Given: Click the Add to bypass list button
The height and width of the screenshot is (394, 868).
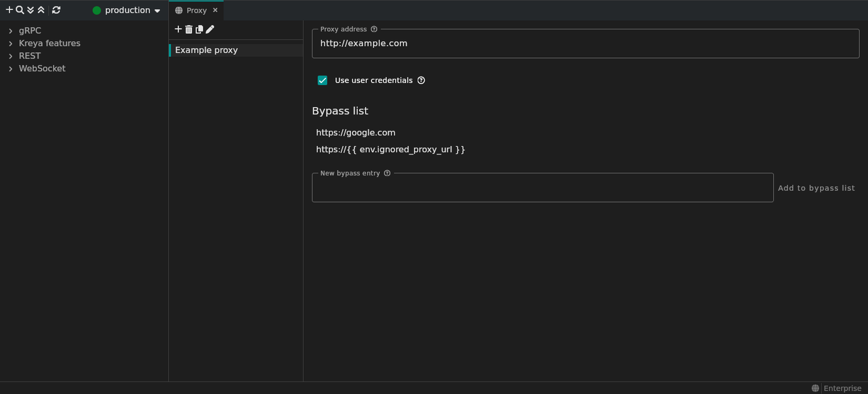Looking at the screenshot, I should point(816,188).
